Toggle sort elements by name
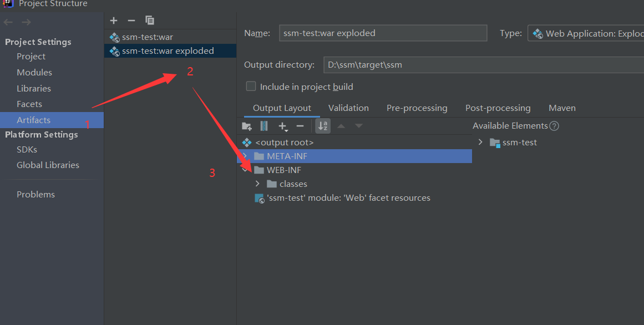Viewport: 644px width, 325px height. pyautogui.click(x=323, y=126)
